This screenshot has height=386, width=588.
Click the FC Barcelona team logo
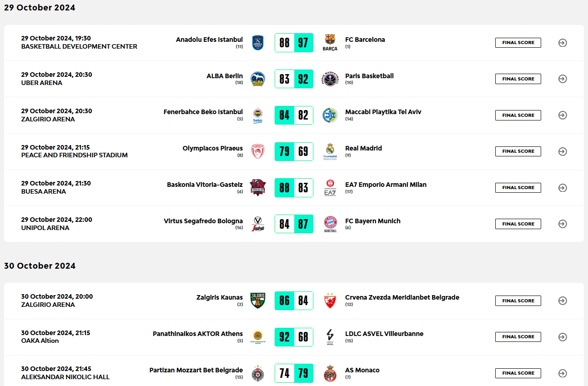(330, 42)
